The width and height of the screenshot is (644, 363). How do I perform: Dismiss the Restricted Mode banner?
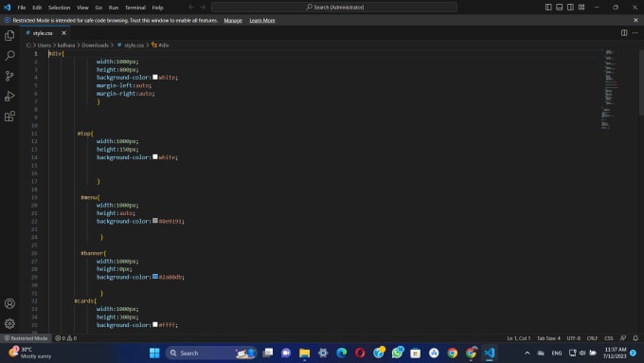pyautogui.click(x=635, y=20)
